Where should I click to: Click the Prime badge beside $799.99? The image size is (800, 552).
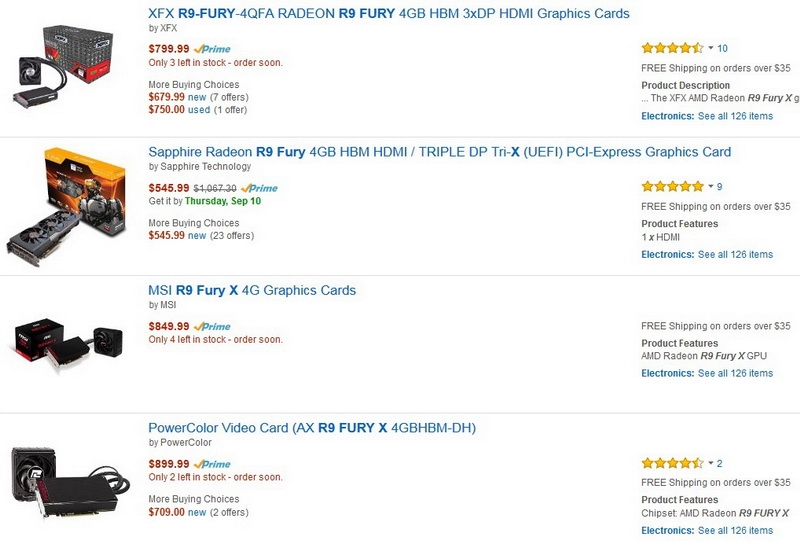pos(212,49)
